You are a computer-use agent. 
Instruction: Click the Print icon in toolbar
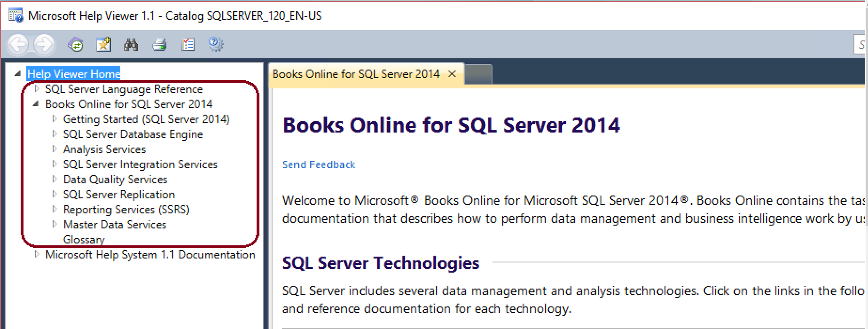pos(159,45)
